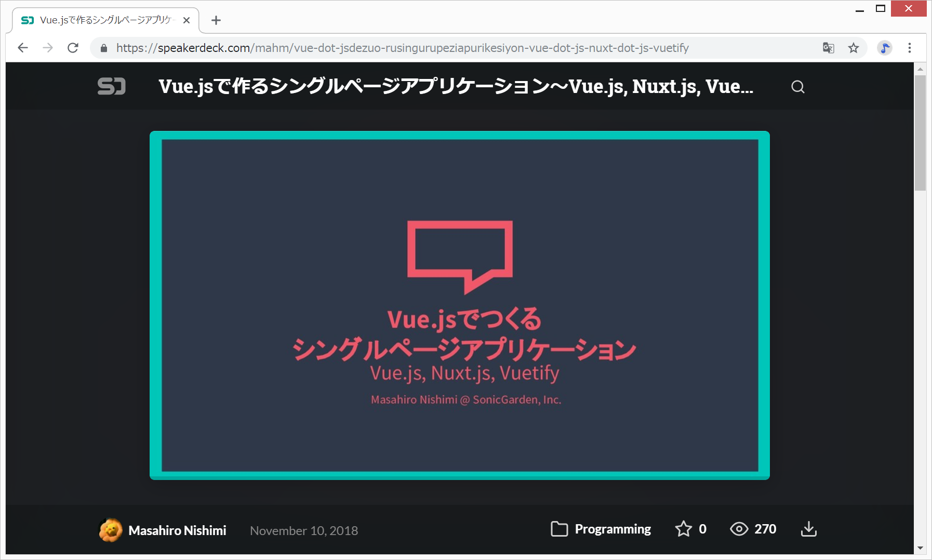Viewport: 932px width, 560px height.
Task: Bookmark this page with the star
Action: coord(854,48)
